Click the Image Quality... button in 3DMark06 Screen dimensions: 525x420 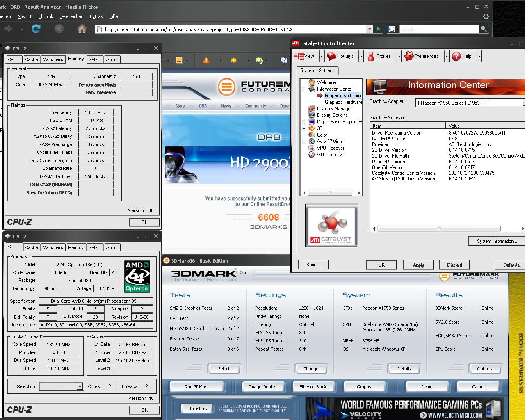point(264,387)
